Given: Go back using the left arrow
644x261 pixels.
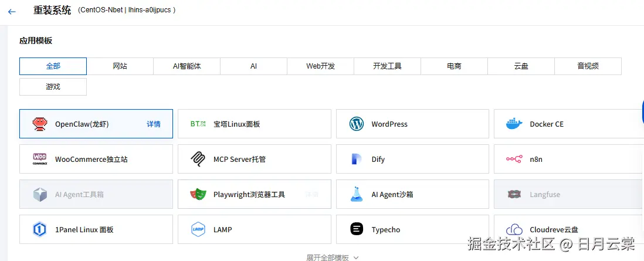Looking at the screenshot, I should 12,12.
